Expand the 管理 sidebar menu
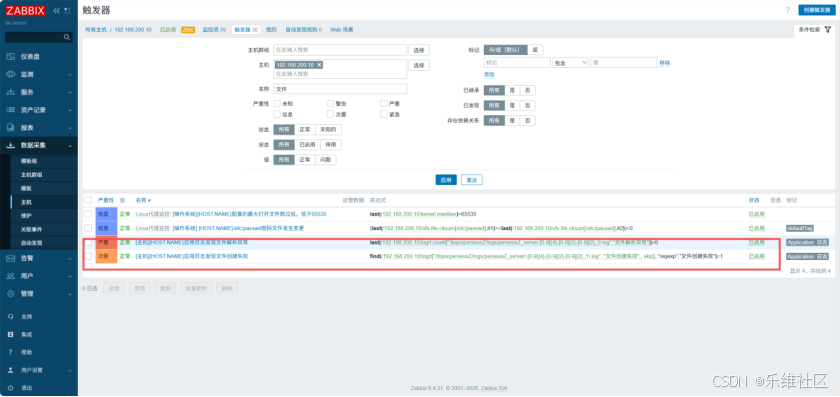840x397 pixels. click(x=70, y=294)
